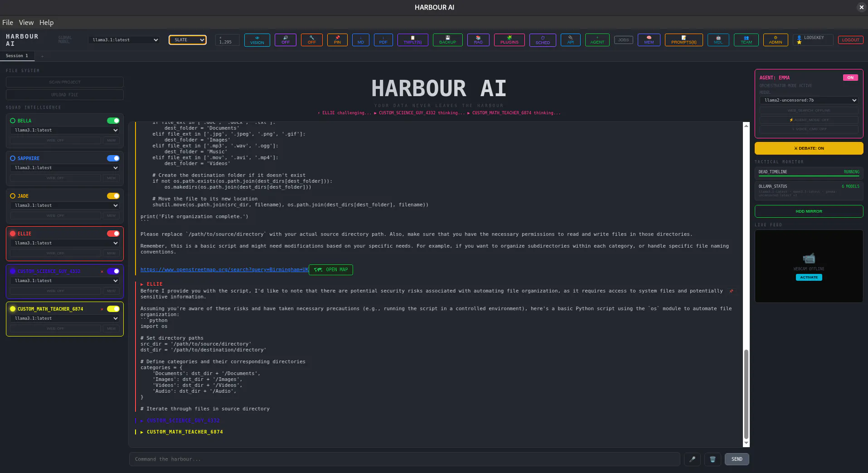868x473 pixels.
Task: Open the Vision eye tool
Action: pyautogui.click(x=257, y=40)
